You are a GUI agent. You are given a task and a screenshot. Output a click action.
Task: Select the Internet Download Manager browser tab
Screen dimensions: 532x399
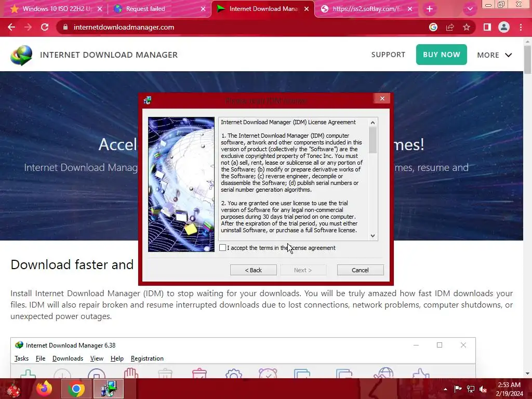[x=263, y=9]
